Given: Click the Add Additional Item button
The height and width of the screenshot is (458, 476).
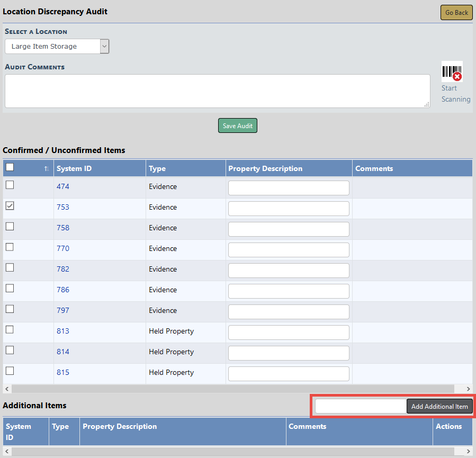Looking at the screenshot, I should (439, 407).
